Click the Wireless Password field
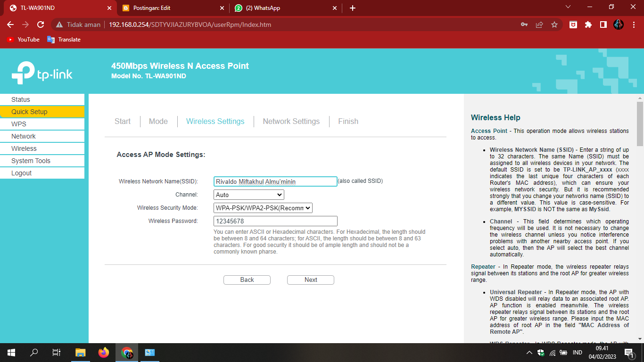 tap(275, 221)
